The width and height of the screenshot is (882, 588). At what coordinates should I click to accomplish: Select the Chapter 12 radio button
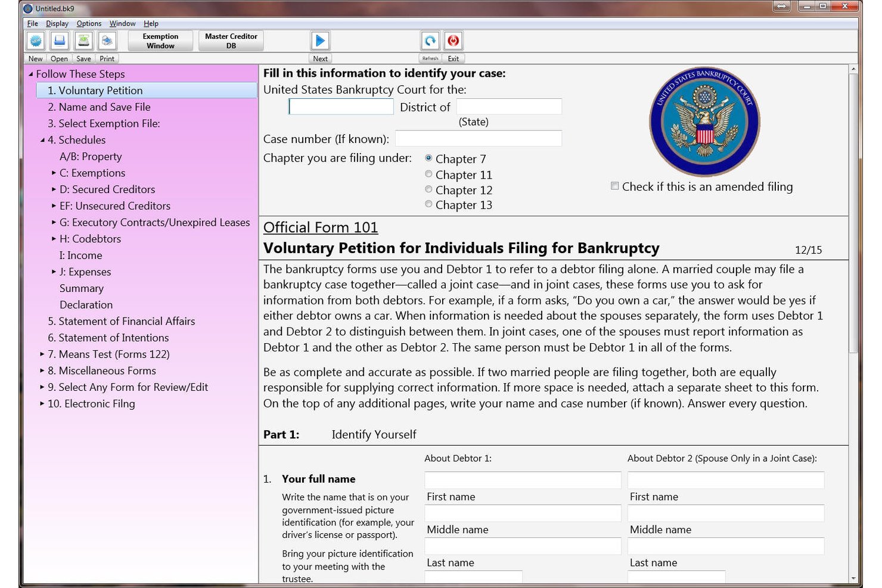[428, 189]
